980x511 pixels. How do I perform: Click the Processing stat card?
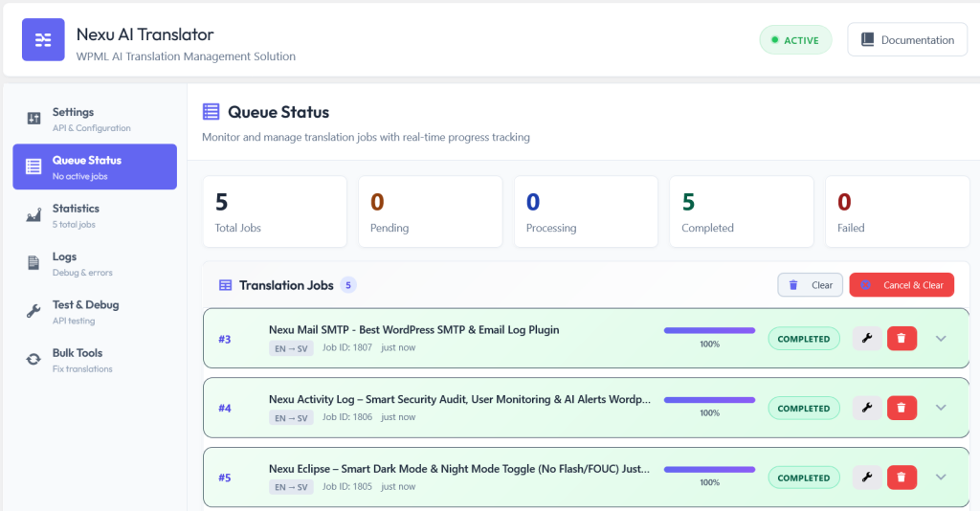click(587, 211)
